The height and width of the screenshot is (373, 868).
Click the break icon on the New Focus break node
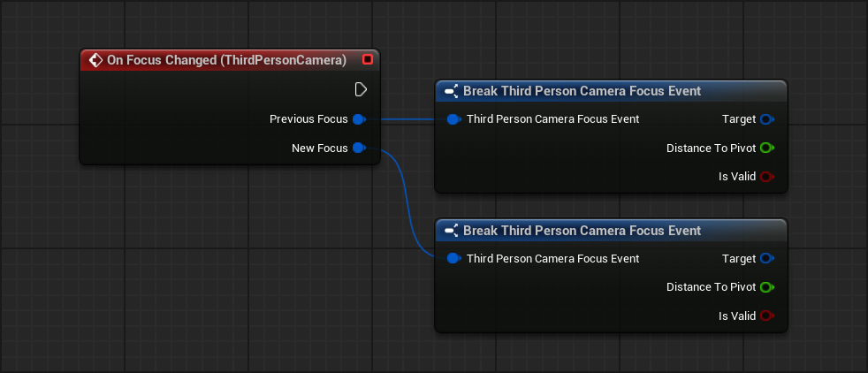(451, 231)
